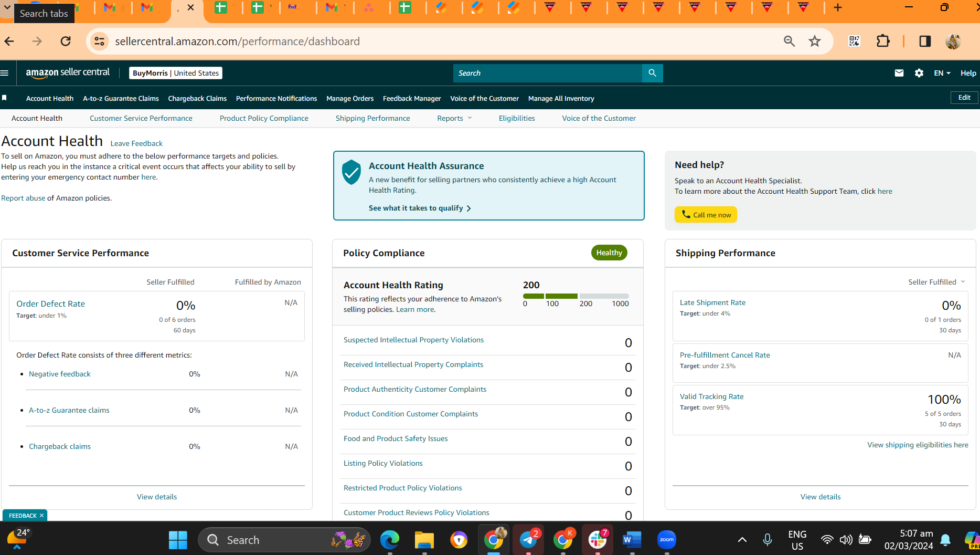Click the Amazon Seller Central logo
980x555 pixels.
(68, 73)
